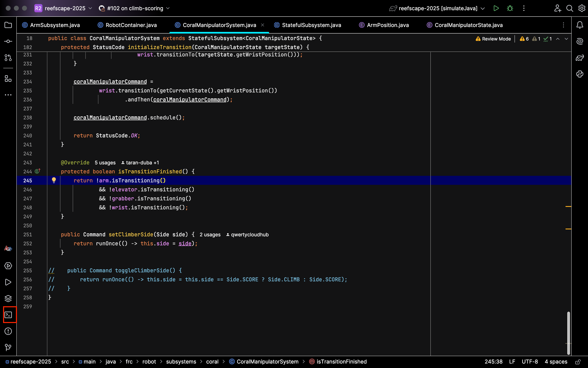Open Code With Me add-user icon
This screenshot has width=588, height=368.
558,8
